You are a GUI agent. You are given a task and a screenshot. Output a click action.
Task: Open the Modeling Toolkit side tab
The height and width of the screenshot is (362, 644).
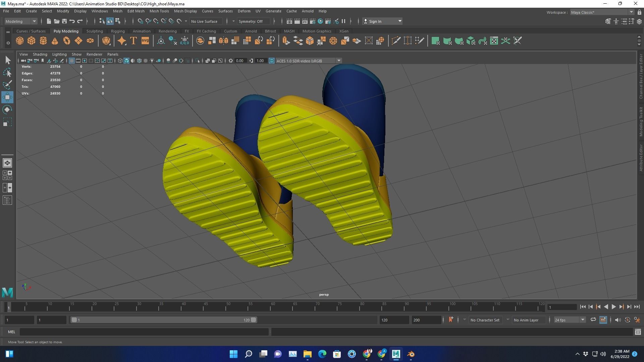click(x=641, y=121)
